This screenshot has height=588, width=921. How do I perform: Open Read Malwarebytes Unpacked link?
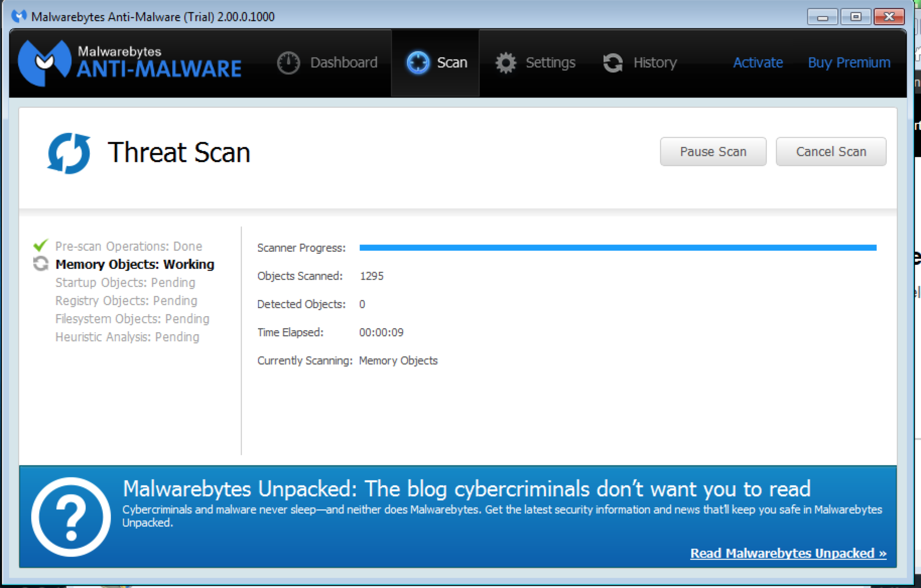(x=788, y=553)
